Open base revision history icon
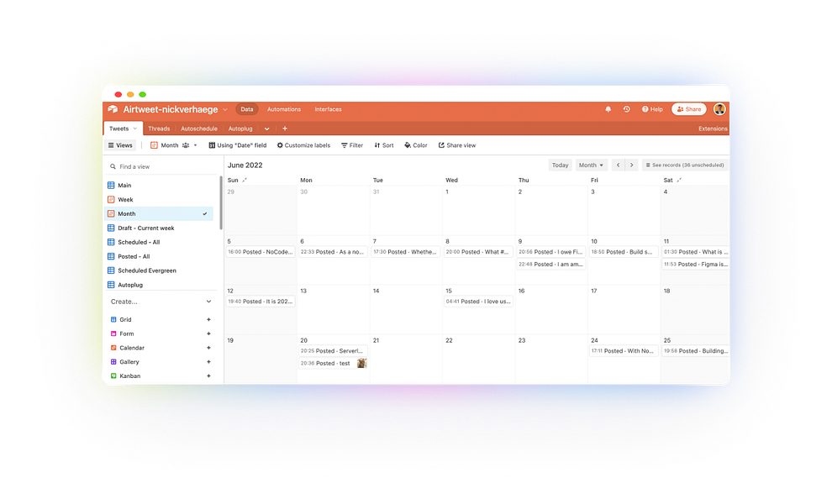This screenshot has width=832, height=504. tap(627, 109)
